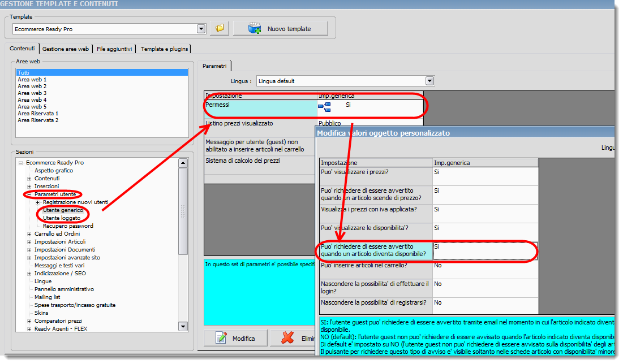Open the Template e plugins tab
The image size is (623, 364).
(x=164, y=49)
